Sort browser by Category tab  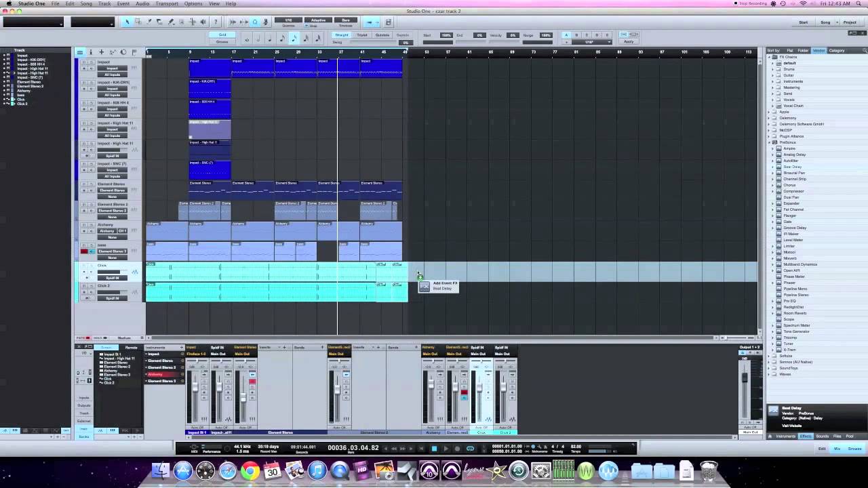tap(837, 50)
